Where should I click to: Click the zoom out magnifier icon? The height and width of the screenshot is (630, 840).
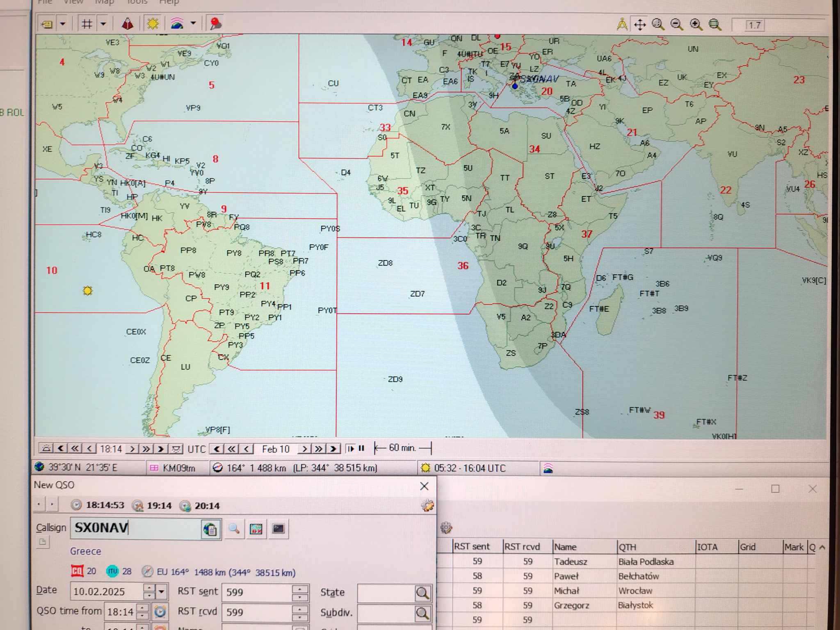[677, 25]
